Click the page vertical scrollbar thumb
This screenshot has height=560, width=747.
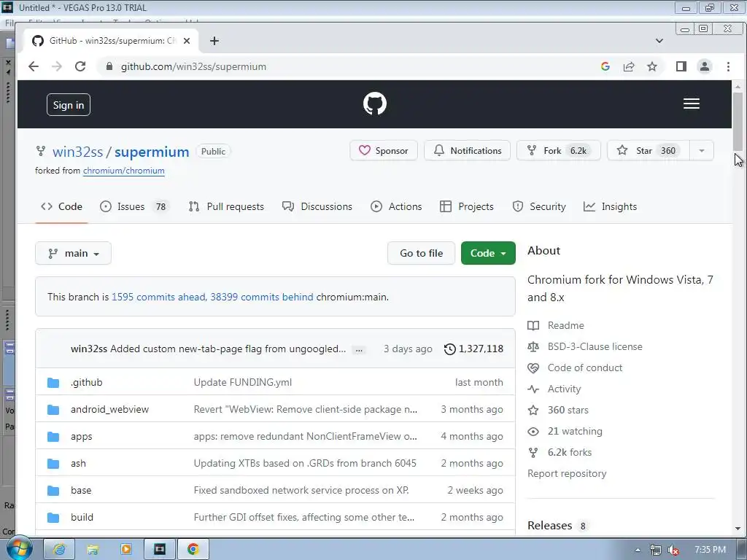738,122
